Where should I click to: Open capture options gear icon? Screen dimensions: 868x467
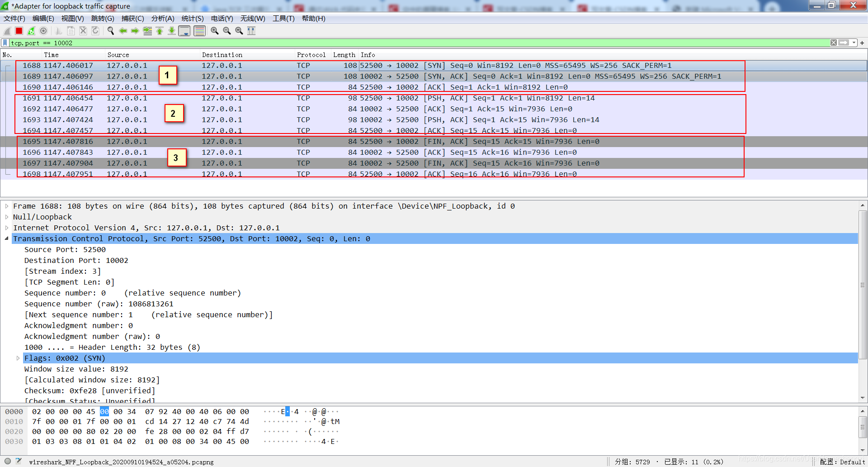pyautogui.click(x=43, y=31)
